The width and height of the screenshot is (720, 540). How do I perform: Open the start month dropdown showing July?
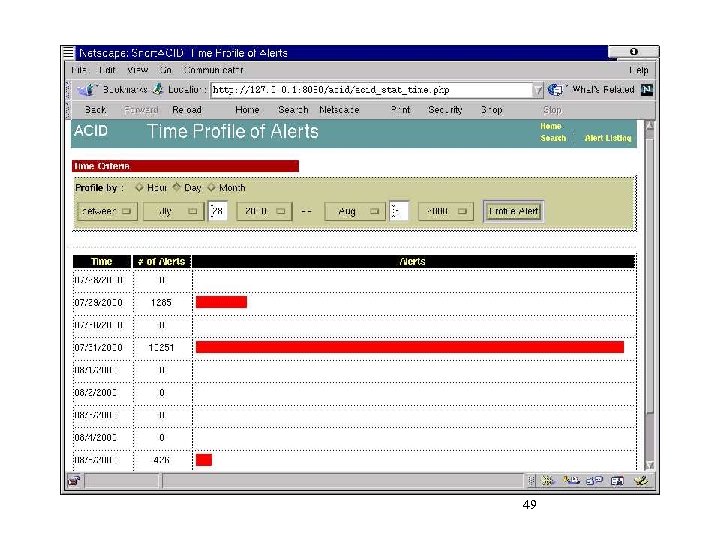pyautogui.click(x=174, y=211)
